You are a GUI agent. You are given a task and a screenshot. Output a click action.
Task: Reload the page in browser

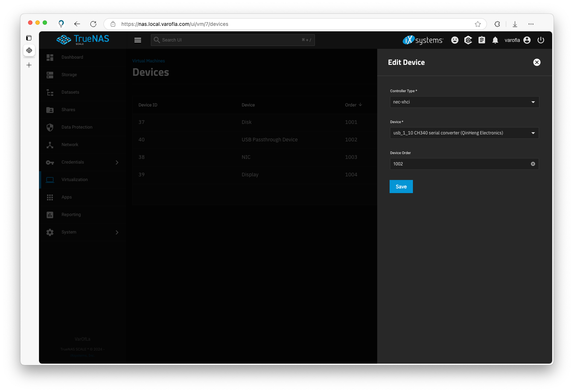coord(93,24)
